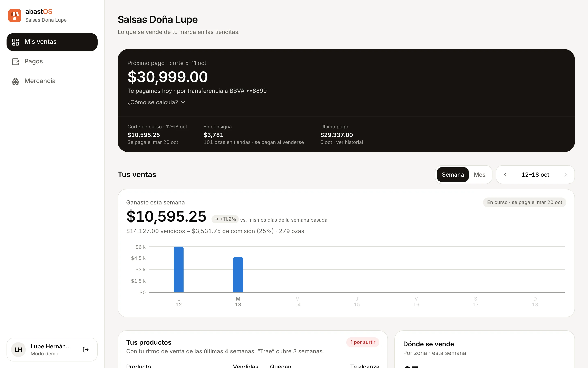Select the 'M 13' day label on chart axis
Screen dimensions: 588x368
pos(238,302)
